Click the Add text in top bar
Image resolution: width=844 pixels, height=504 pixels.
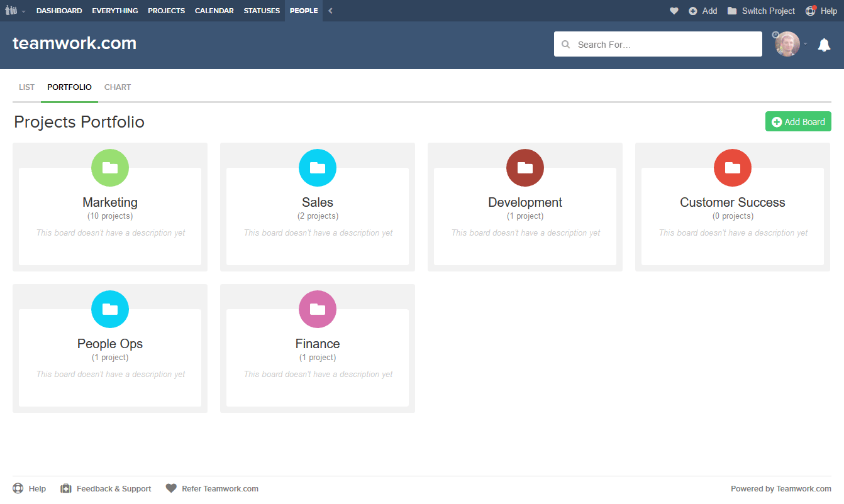click(x=709, y=11)
